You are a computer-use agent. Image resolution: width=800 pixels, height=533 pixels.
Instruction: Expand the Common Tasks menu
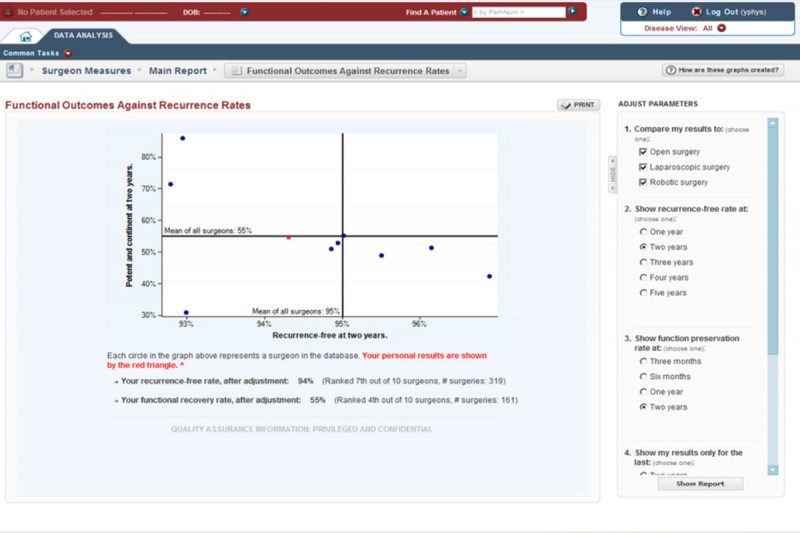coord(67,53)
